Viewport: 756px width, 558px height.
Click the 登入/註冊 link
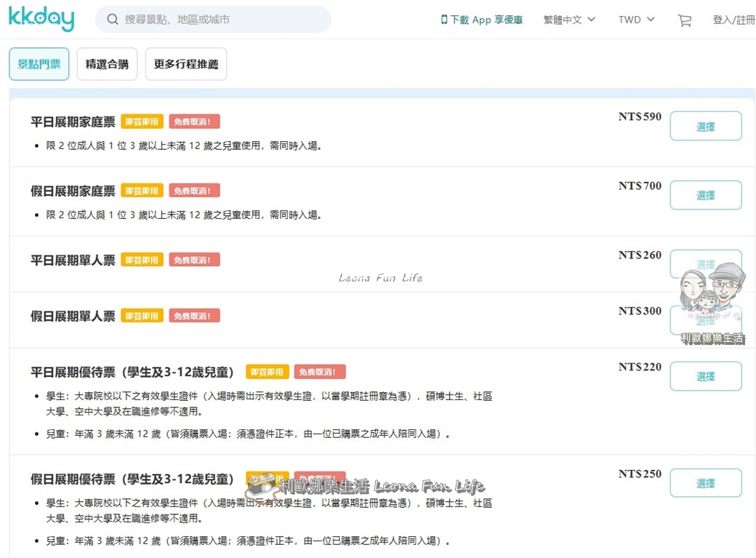733,20
